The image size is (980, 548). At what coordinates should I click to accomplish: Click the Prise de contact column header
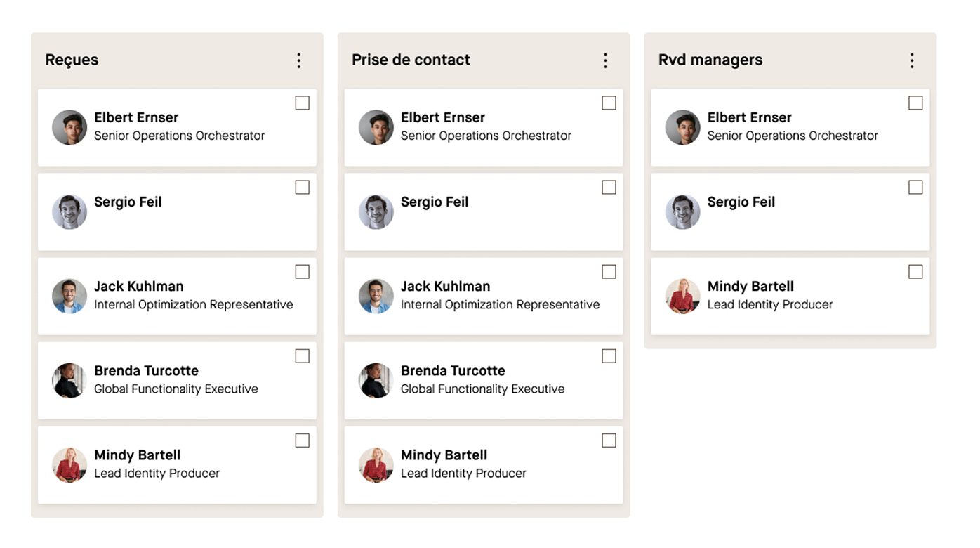tap(411, 60)
